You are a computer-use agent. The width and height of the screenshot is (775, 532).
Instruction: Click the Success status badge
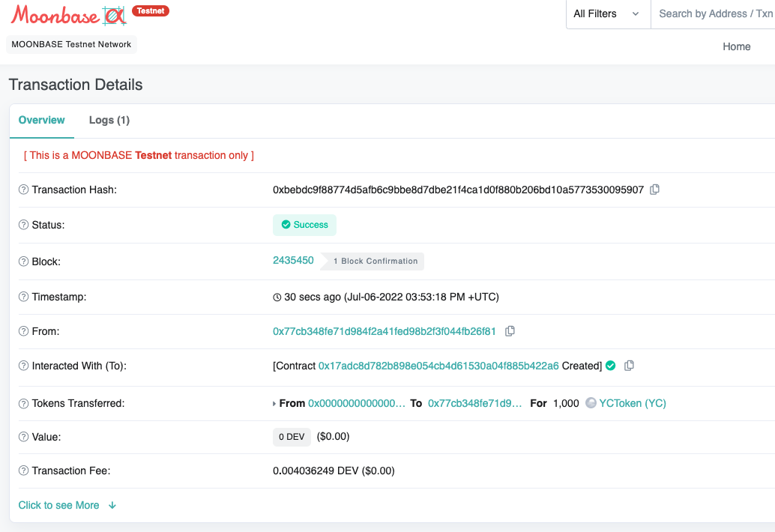pyautogui.click(x=304, y=225)
